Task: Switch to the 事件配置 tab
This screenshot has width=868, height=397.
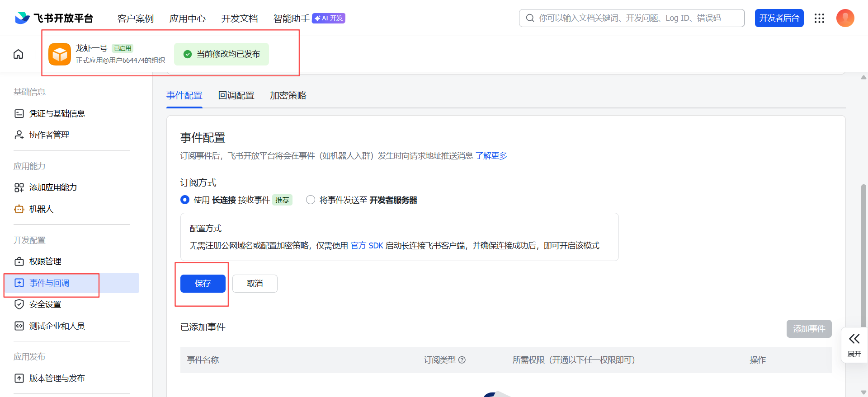Action: tap(184, 95)
